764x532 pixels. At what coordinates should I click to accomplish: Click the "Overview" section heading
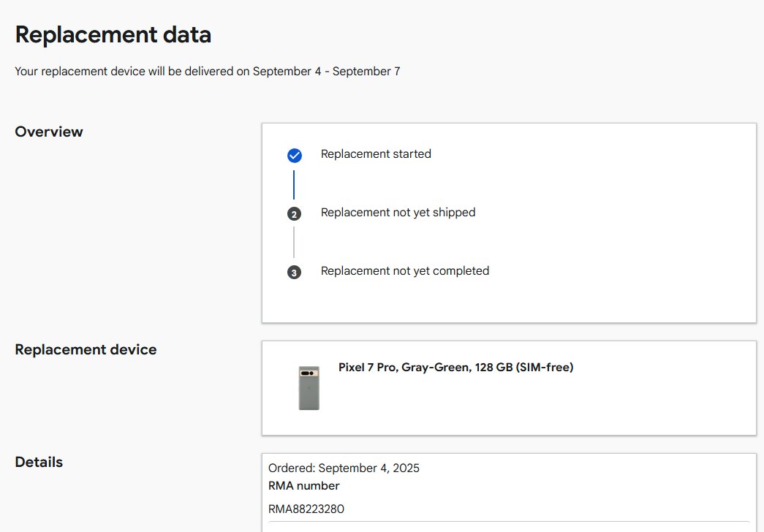click(49, 132)
